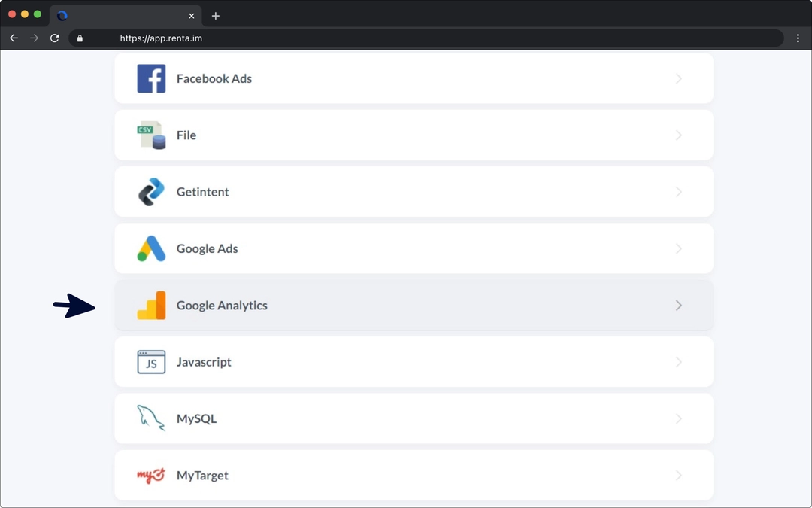
Task: Expand the File row chevron
Action: click(x=678, y=135)
